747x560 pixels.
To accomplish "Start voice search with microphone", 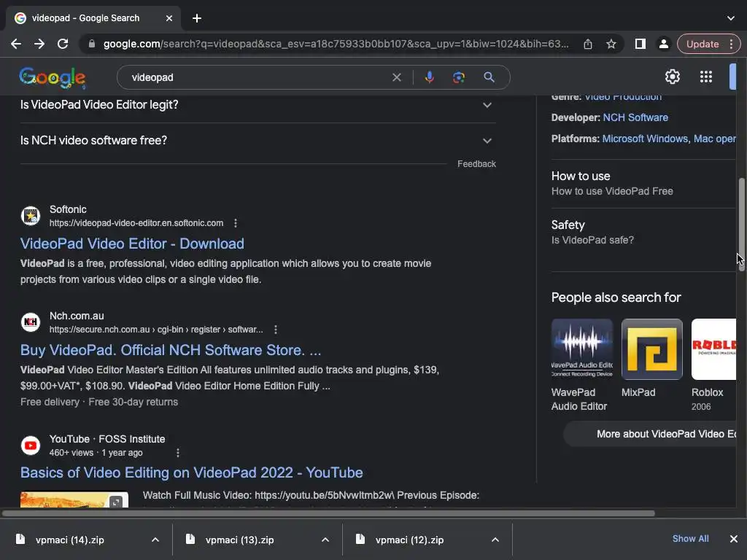I will pyautogui.click(x=429, y=77).
